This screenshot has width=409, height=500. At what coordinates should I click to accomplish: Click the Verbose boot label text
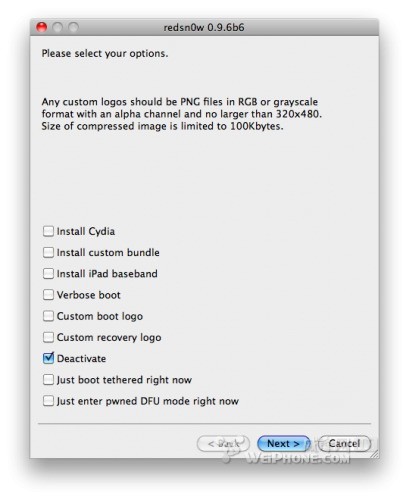[x=88, y=295]
